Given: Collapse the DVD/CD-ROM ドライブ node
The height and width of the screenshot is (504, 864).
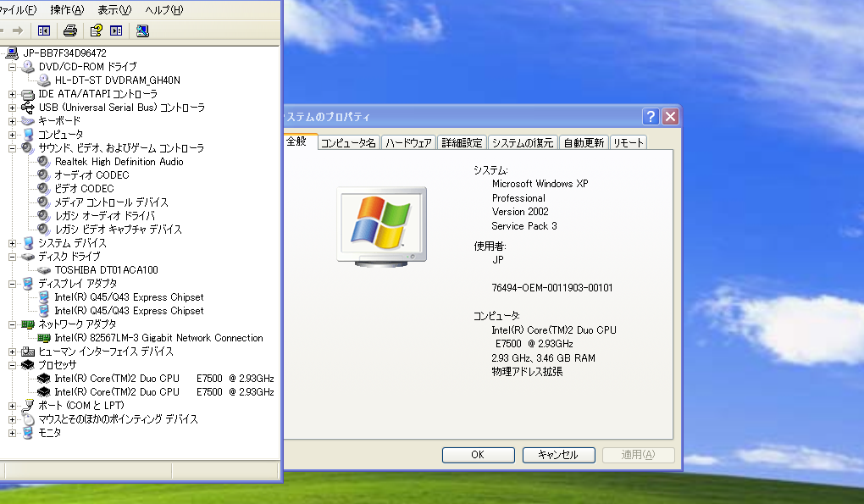Looking at the screenshot, I should tap(12, 67).
